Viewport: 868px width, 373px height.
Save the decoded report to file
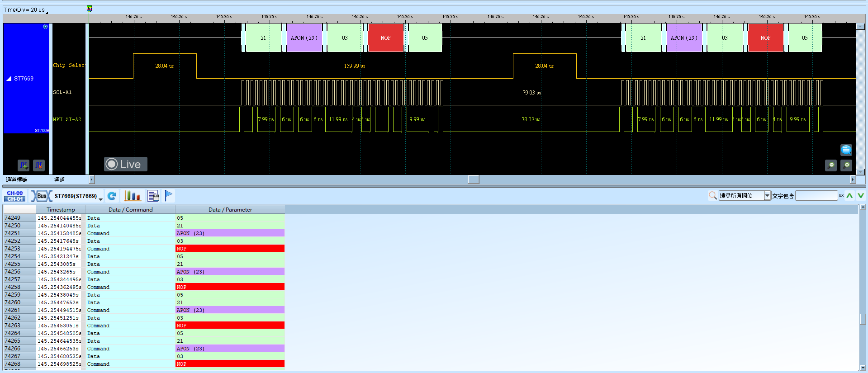[x=153, y=196]
